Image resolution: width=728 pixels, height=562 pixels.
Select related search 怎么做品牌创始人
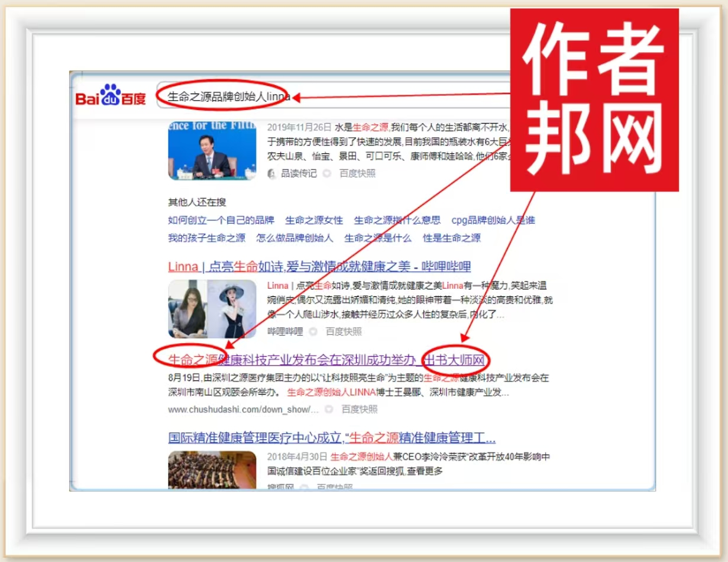[x=295, y=238]
